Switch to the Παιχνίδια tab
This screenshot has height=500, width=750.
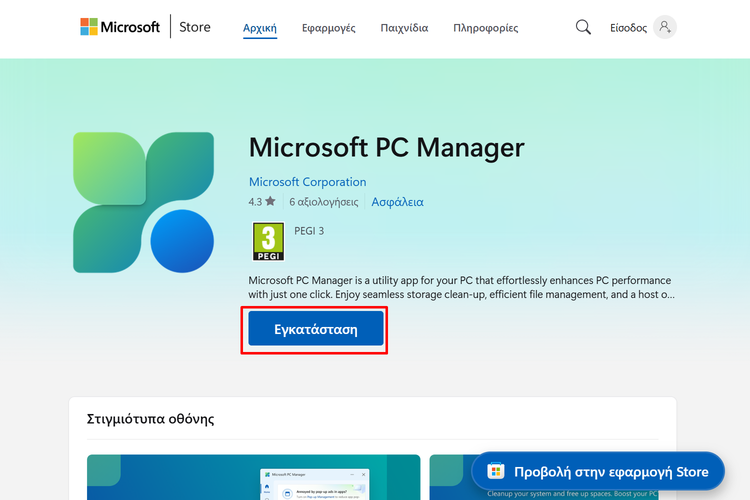pos(404,28)
